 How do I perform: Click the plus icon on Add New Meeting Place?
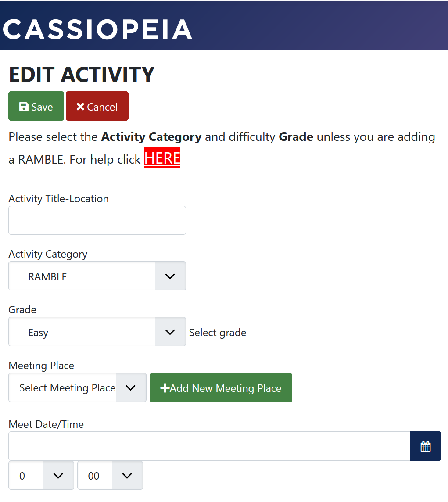pos(165,388)
